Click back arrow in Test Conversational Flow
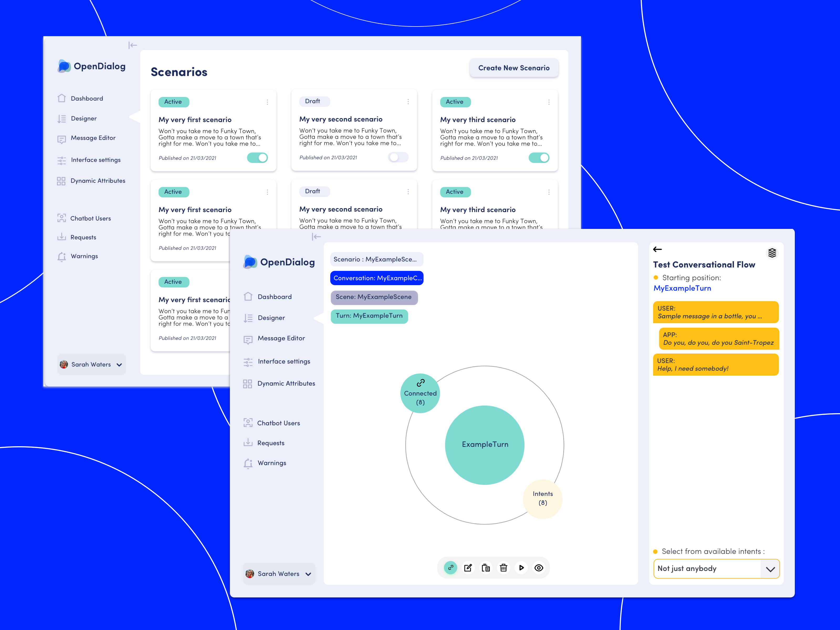Screen dimensions: 840x630 (657, 249)
